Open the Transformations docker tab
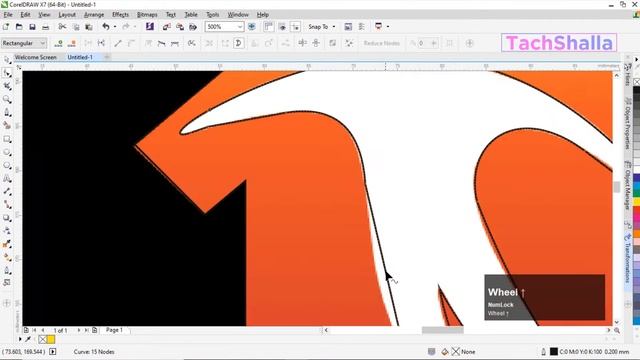Viewport: 640px width, 360px height. tap(627, 258)
